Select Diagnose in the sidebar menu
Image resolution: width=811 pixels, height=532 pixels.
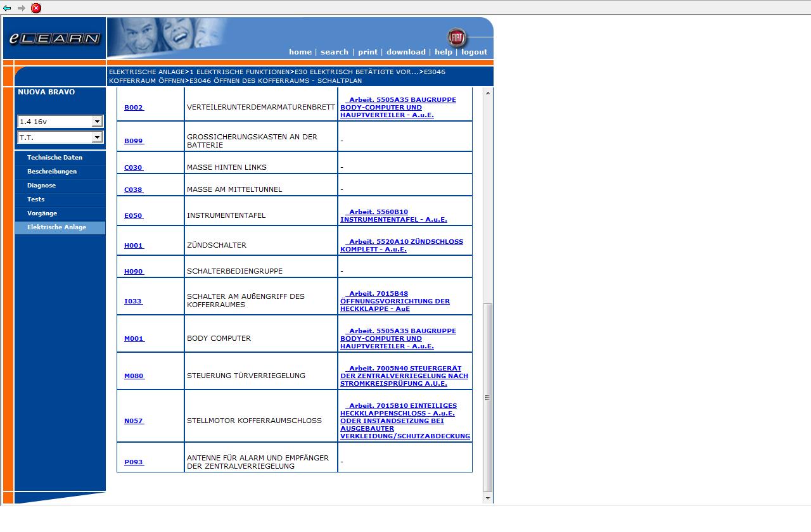pos(41,186)
